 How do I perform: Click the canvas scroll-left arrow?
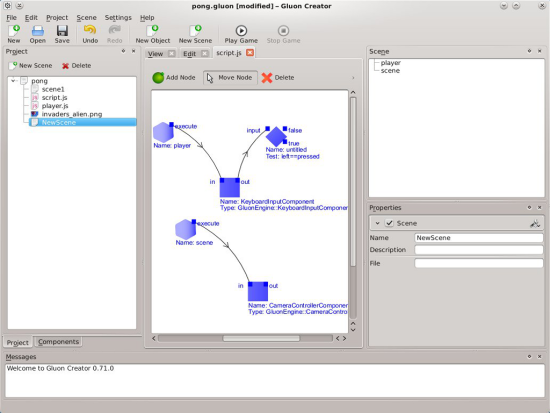coord(154,338)
